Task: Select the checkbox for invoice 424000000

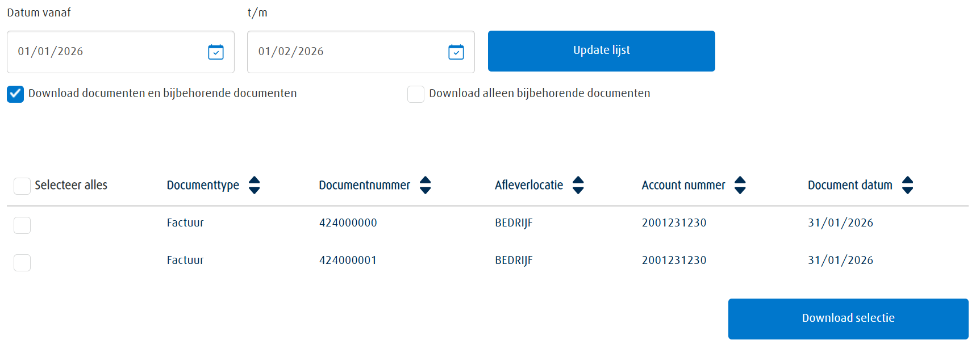Action: coord(22,225)
